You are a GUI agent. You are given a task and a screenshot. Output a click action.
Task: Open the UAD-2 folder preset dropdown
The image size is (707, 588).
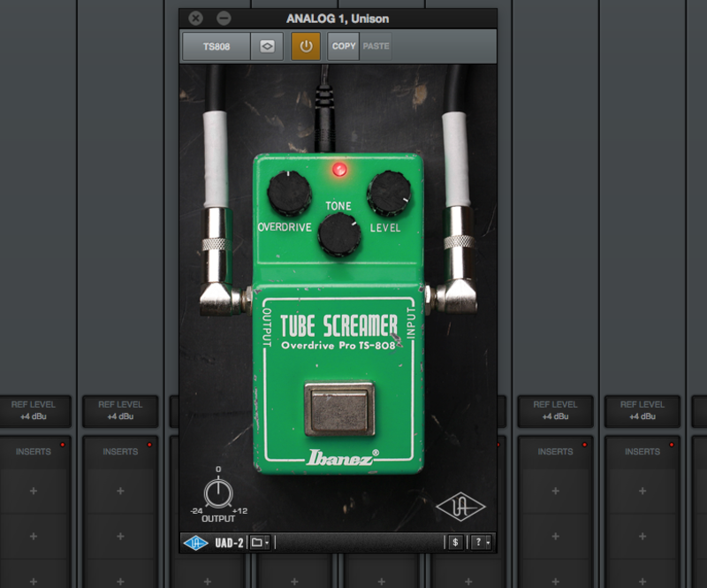(260, 542)
